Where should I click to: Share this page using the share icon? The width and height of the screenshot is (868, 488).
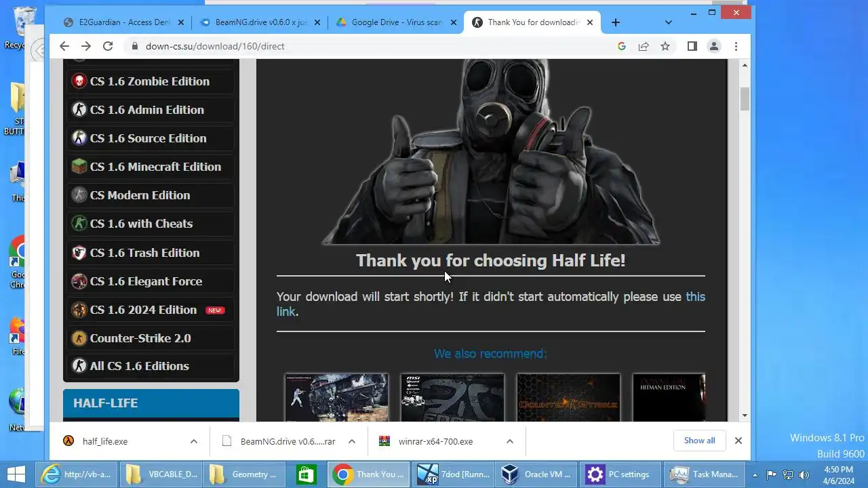coord(643,46)
